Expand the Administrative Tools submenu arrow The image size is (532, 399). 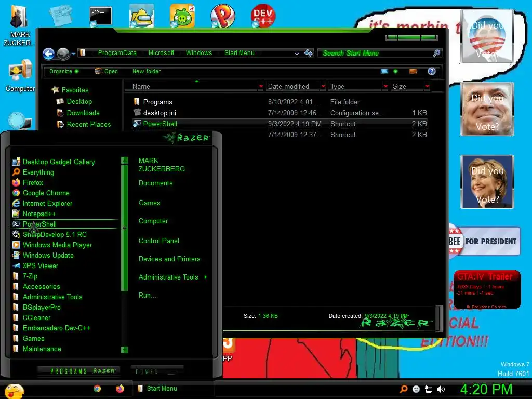206,277
